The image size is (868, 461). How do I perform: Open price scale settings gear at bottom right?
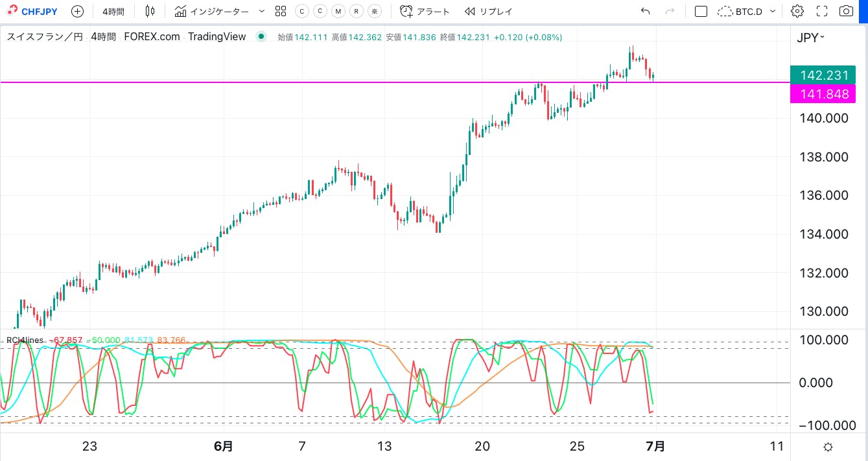click(828, 447)
